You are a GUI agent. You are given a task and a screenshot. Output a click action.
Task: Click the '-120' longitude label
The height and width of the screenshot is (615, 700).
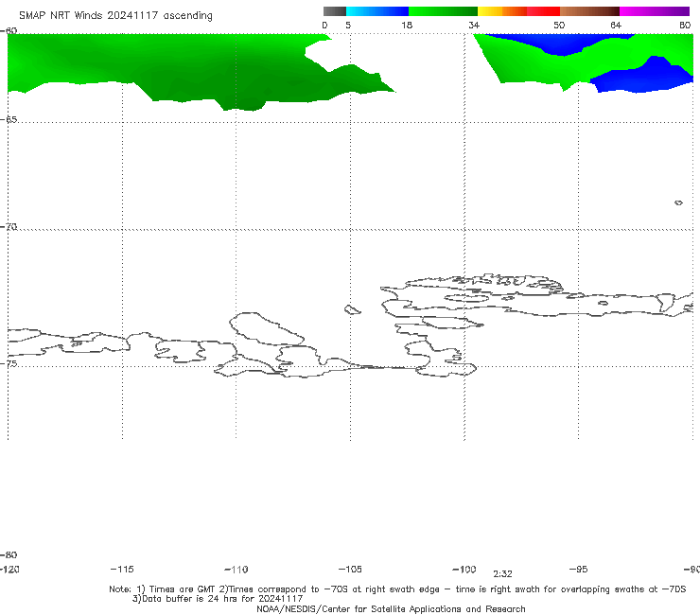[x=9, y=570]
